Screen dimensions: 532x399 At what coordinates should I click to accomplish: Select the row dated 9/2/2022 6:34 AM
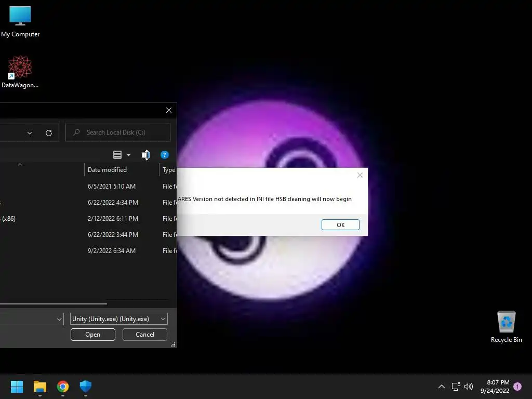tap(88, 251)
